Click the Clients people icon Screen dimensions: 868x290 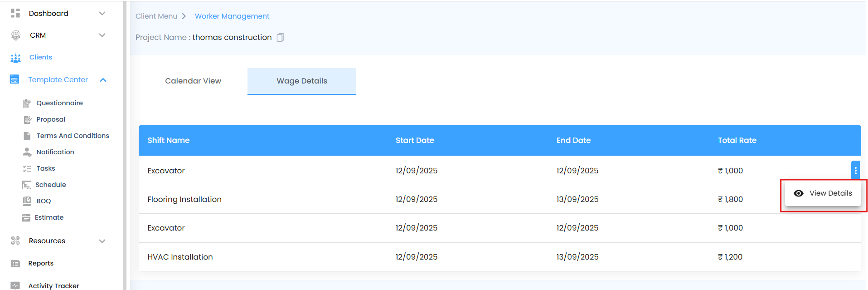15,58
